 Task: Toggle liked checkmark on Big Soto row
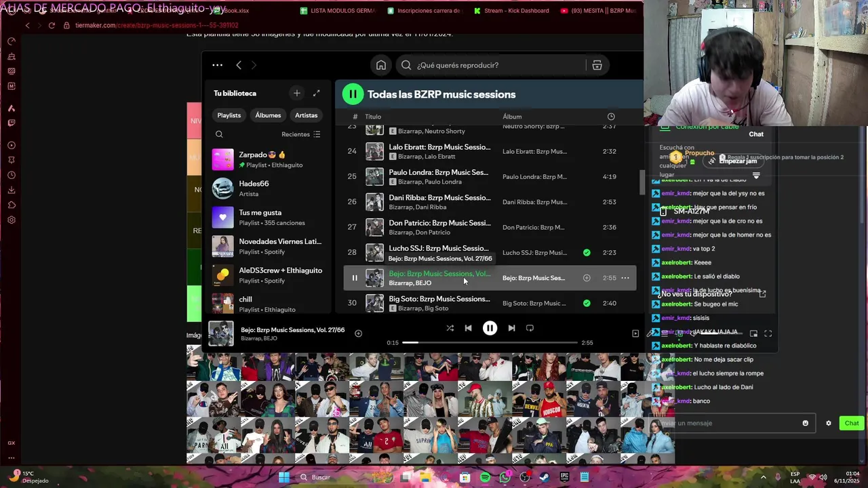click(x=587, y=303)
